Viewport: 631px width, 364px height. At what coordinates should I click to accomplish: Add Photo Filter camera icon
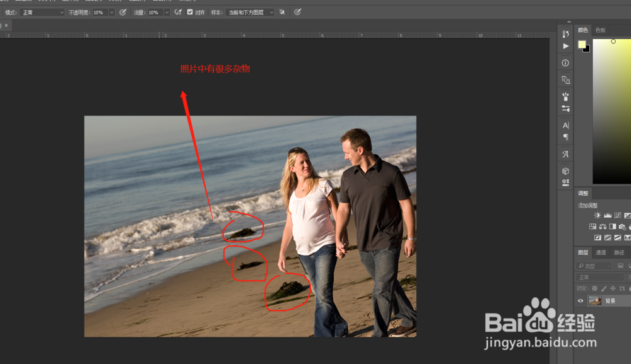point(622,226)
